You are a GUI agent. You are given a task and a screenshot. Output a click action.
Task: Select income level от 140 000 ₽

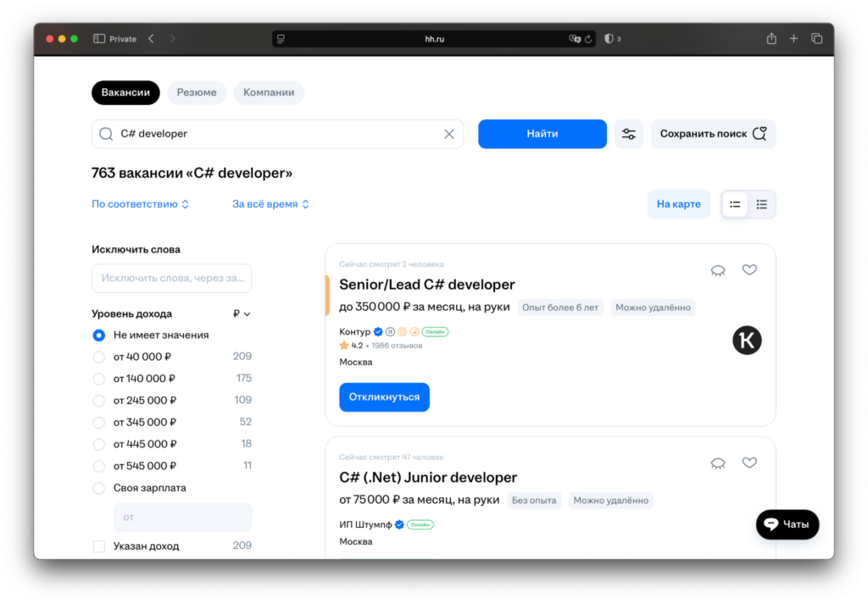click(x=99, y=379)
